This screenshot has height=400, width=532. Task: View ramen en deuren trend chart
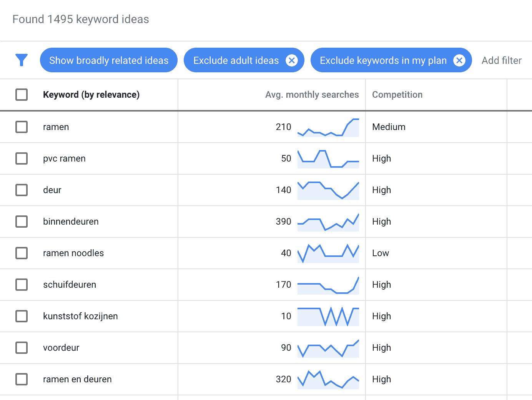pyautogui.click(x=328, y=380)
